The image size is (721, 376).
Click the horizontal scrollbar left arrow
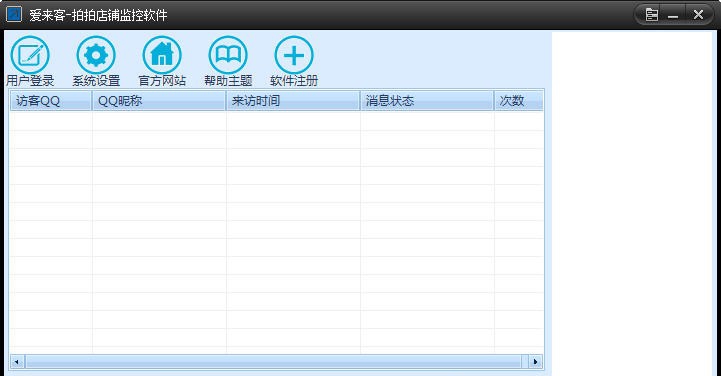click(17, 362)
